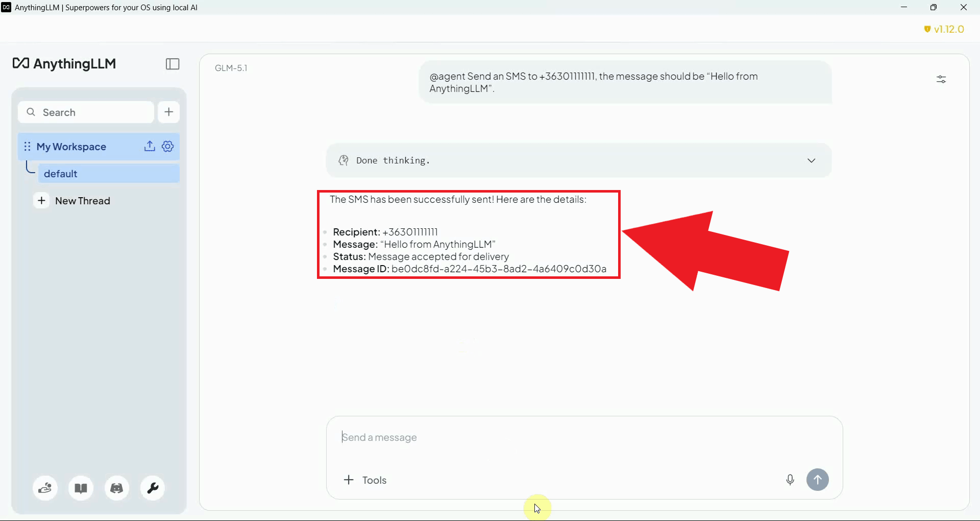The width and height of the screenshot is (980, 521).
Task: Open the settings wrench icon
Action: (153, 488)
